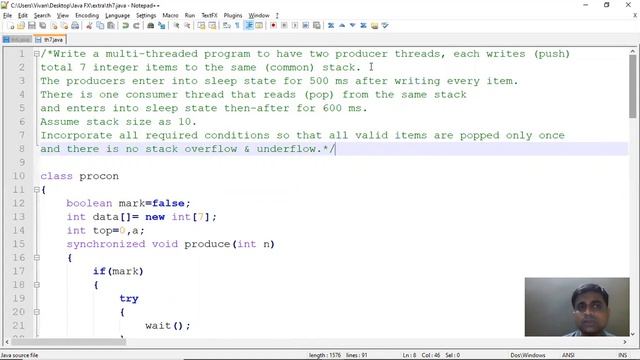The image size is (640, 360).
Task: Click the yellow plugin icon near the toolbar end
Action: coord(374,26)
